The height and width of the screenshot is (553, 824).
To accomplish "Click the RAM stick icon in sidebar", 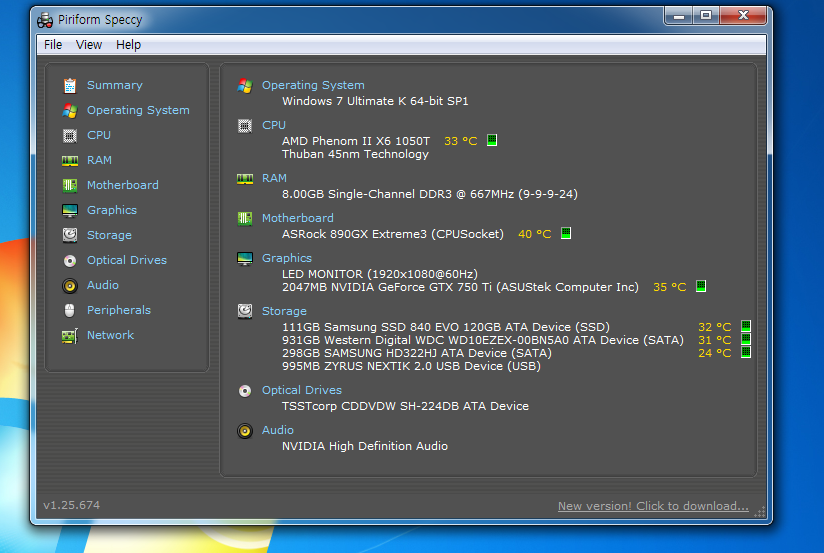I will tap(70, 160).
